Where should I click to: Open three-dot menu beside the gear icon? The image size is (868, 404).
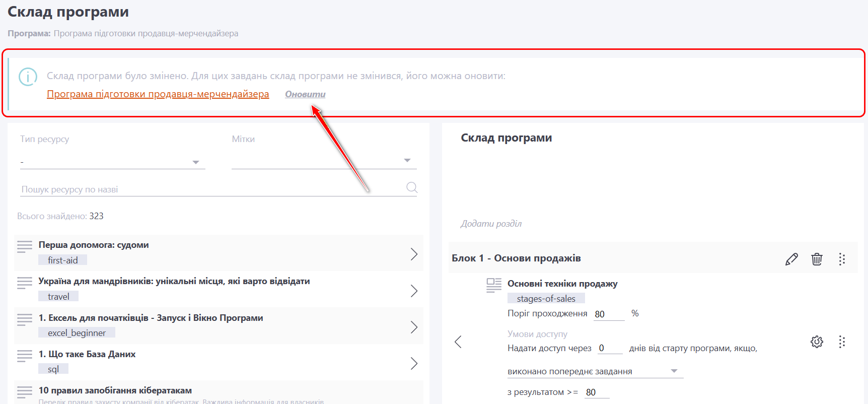point(842,342)
